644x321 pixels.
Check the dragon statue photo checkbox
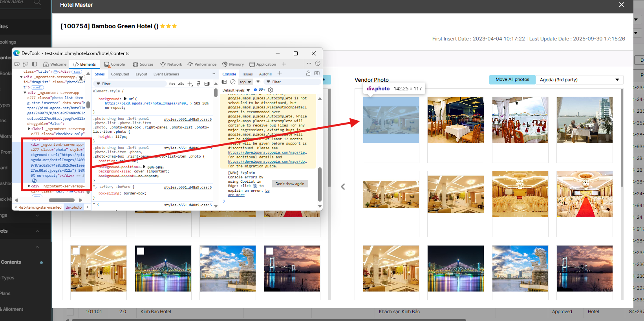pos(205,251)
